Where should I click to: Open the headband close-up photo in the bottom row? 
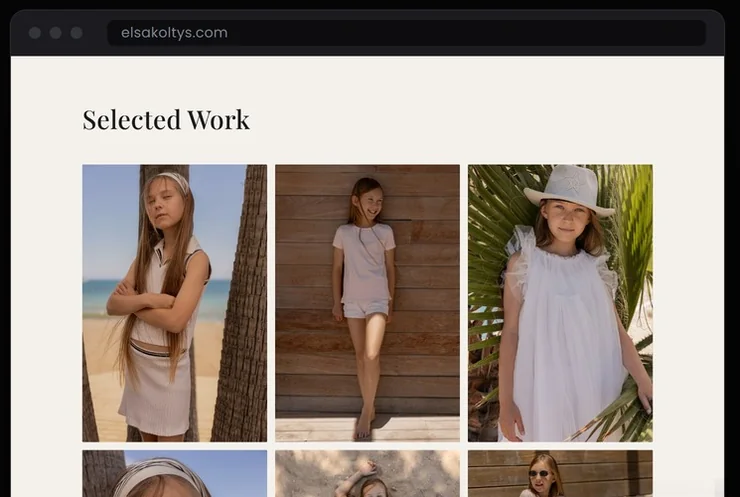tap(175, 473)
